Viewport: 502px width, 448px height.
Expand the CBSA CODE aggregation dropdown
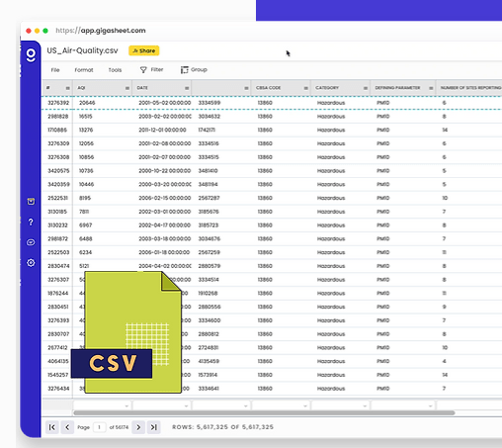click(305, 406)
